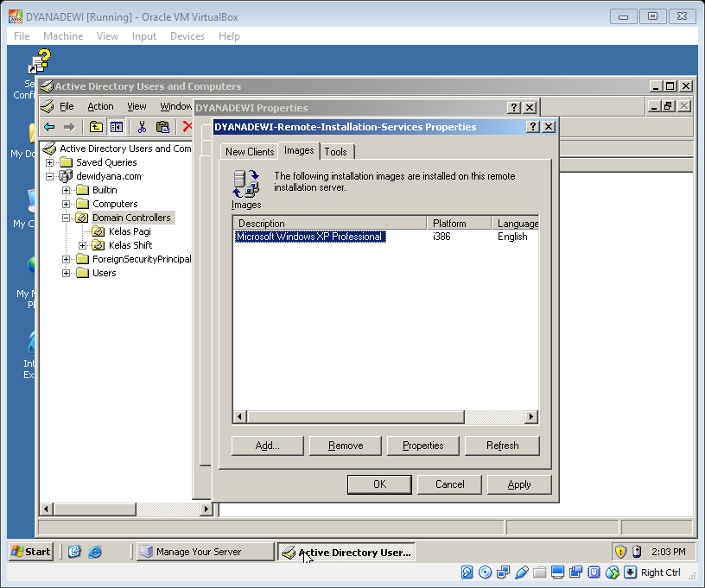705x588 pixels.
Task: Click the VirtualBox network status icon
Action: (x=503, y=572)
